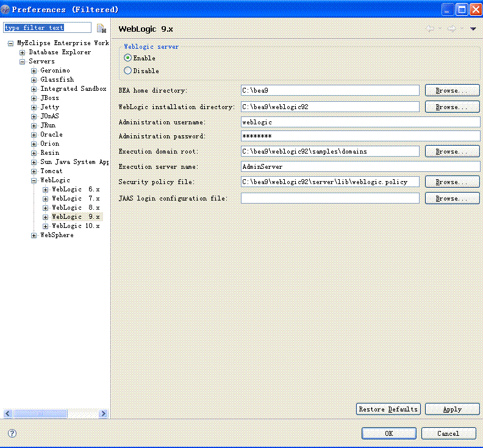Select Database Explorer tree item

[60, 52]
